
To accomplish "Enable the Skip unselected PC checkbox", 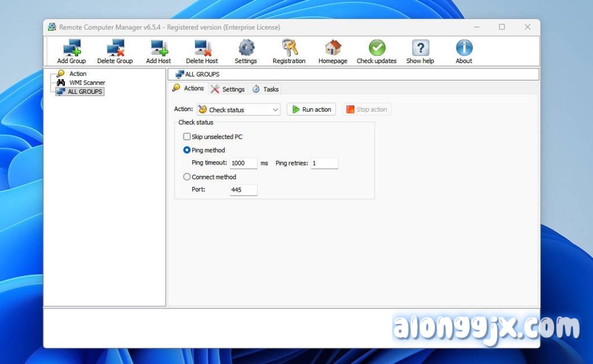I will (187, 137).
